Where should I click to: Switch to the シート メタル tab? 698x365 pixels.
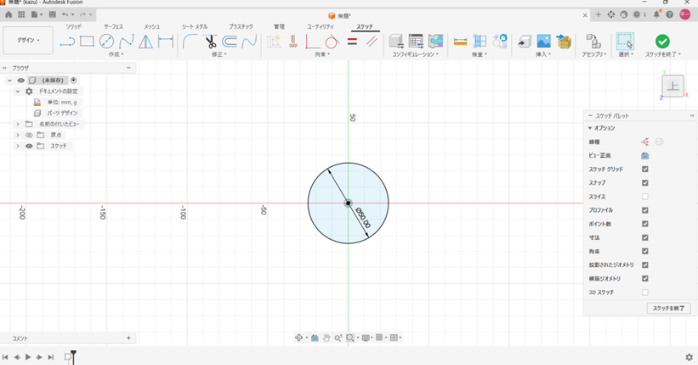(x=195, y=27)
